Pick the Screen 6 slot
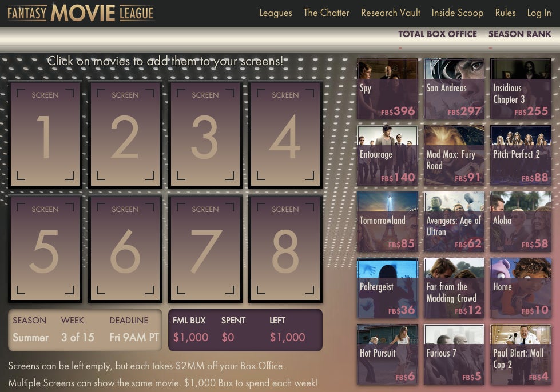The height and width of the screenshot is (392, 560). pyautogui.click(x=125, y=249)
